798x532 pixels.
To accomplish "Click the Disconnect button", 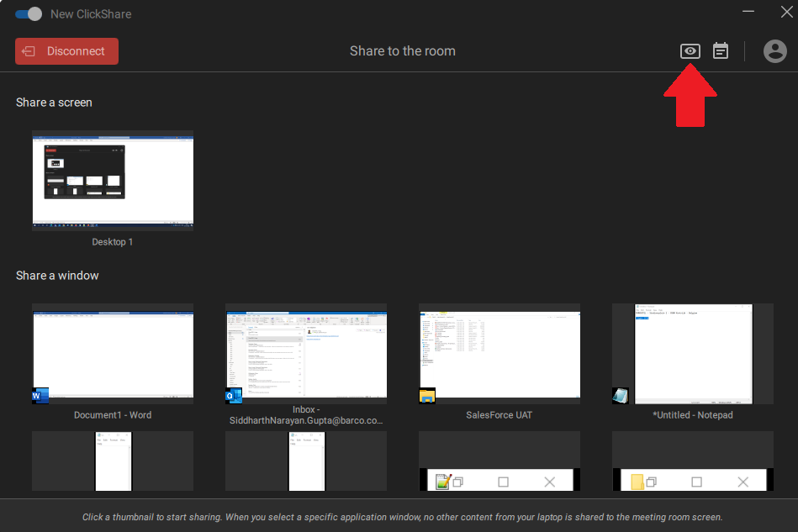I will click(x=66, y=51).
